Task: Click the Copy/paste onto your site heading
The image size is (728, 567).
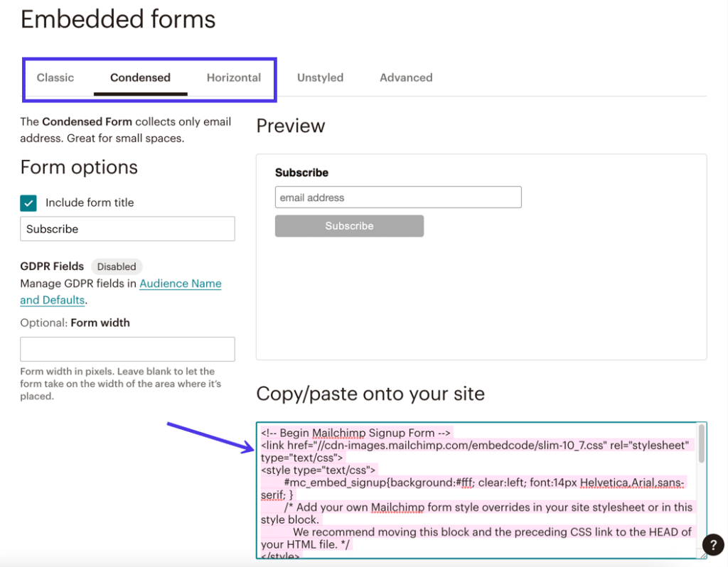Action: pyautogui.click(x=371, y=394)
